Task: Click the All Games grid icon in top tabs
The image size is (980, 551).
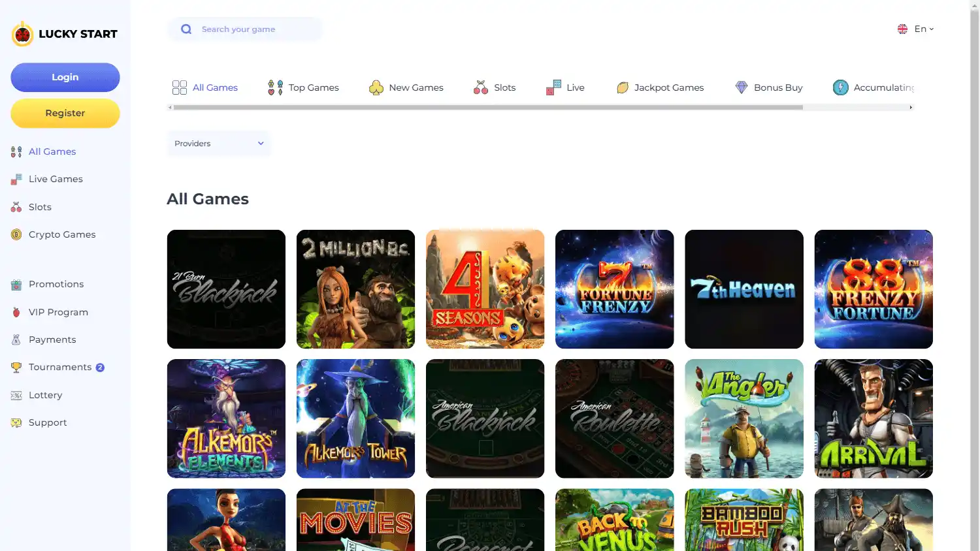Action: [x=180, y=87]
